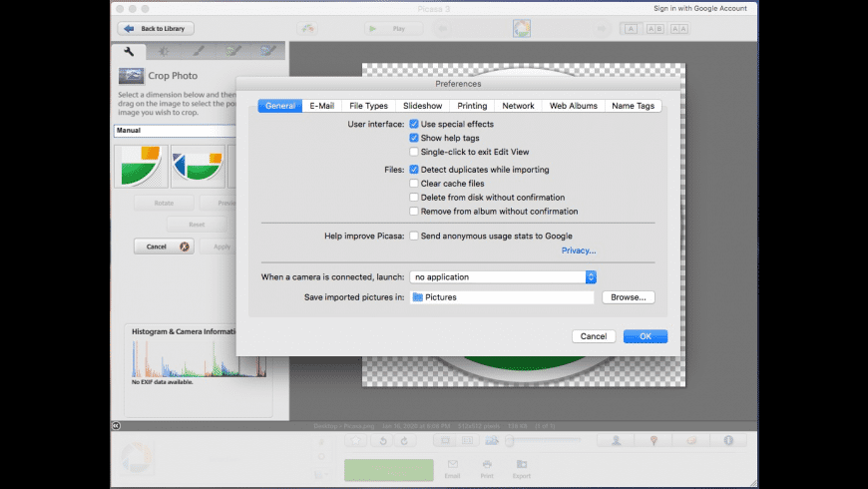Open the Manual crop dimension dropdown
The image size is (868, 489).
[175, 130]
